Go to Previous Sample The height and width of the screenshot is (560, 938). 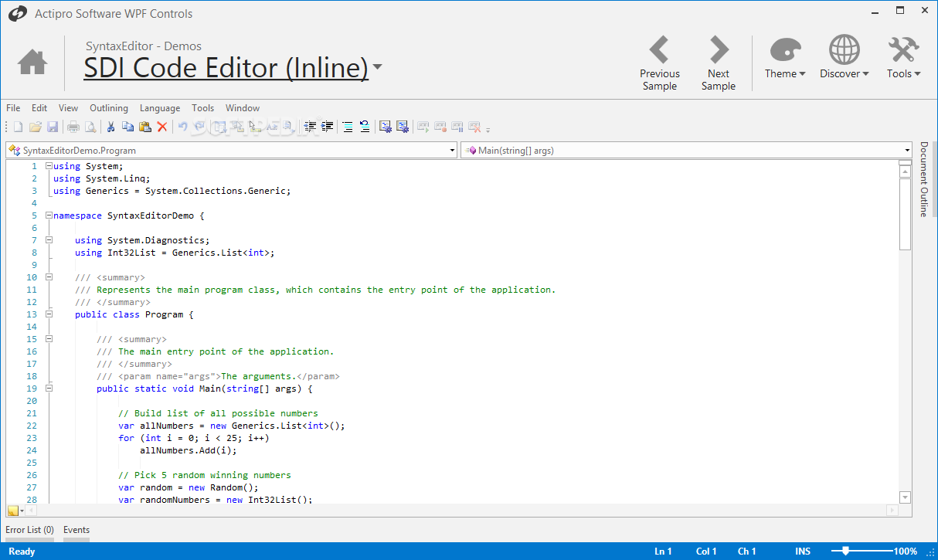point(659,63)
